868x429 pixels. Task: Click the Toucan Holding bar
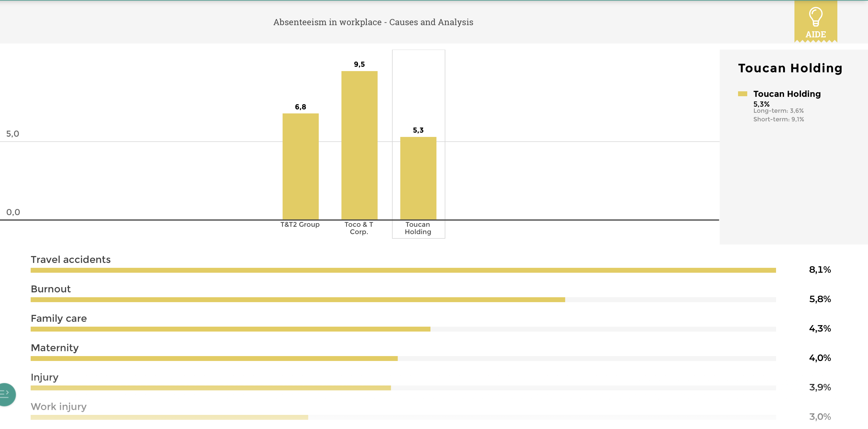[418, 178]
